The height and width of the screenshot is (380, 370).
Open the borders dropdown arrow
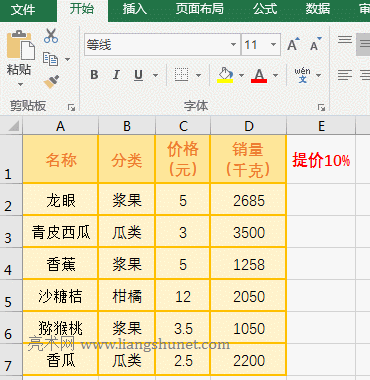click(199, 75)
